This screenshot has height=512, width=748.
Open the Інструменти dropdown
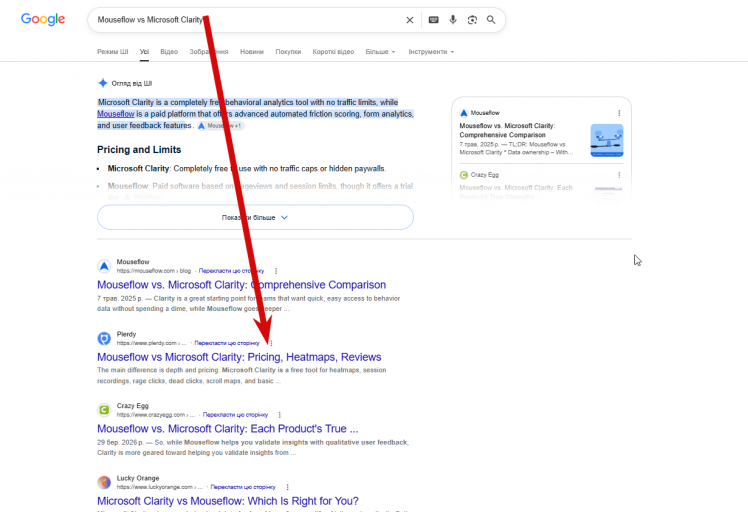431,52
